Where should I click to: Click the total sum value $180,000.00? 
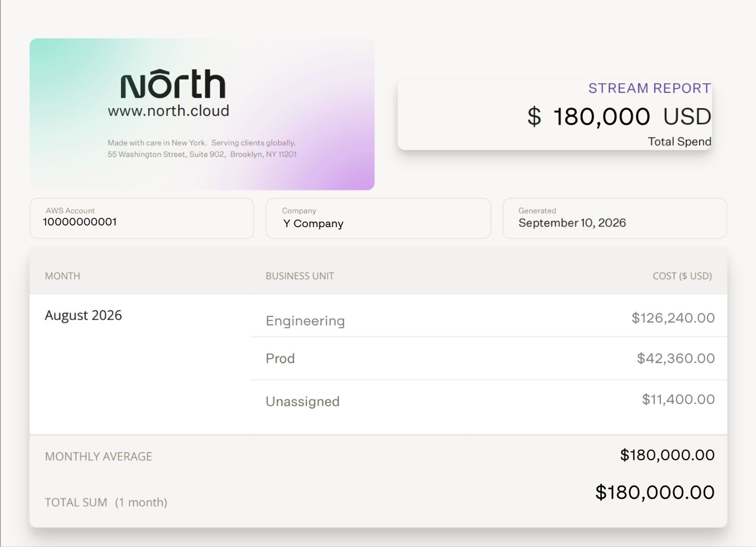[x=655, y=492]
